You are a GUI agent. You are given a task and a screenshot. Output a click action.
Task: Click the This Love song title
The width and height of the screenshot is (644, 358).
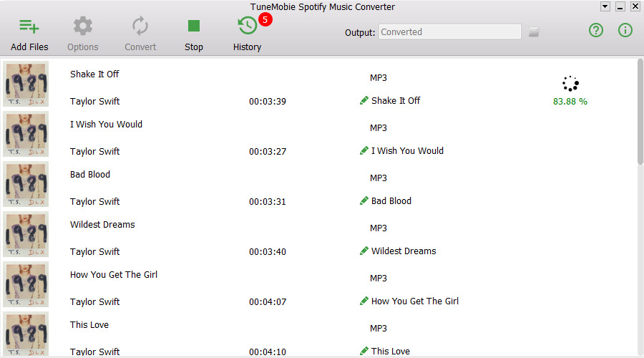click(89, 325)
